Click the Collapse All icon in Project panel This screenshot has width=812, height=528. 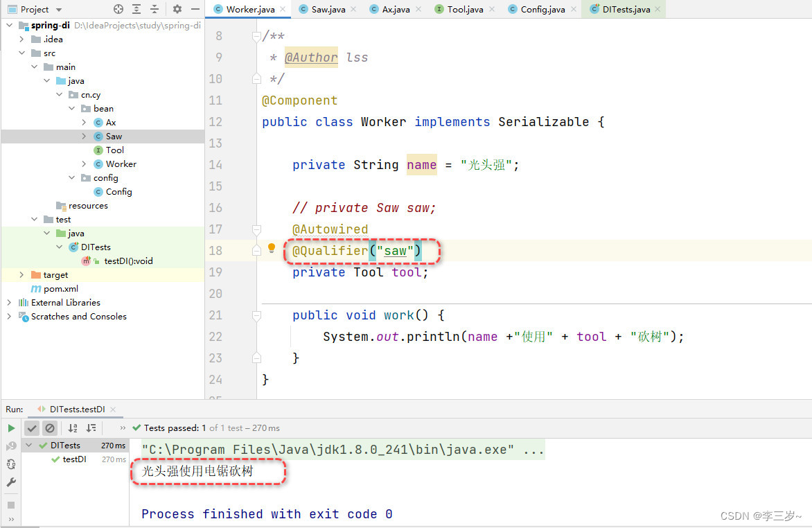click(x=155, y=9)
